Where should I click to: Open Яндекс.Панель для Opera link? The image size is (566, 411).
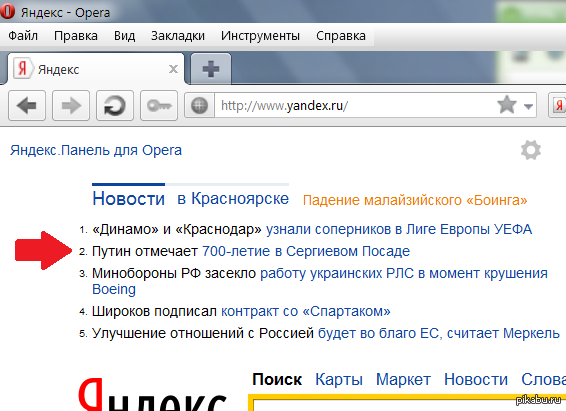click(96, 150)
